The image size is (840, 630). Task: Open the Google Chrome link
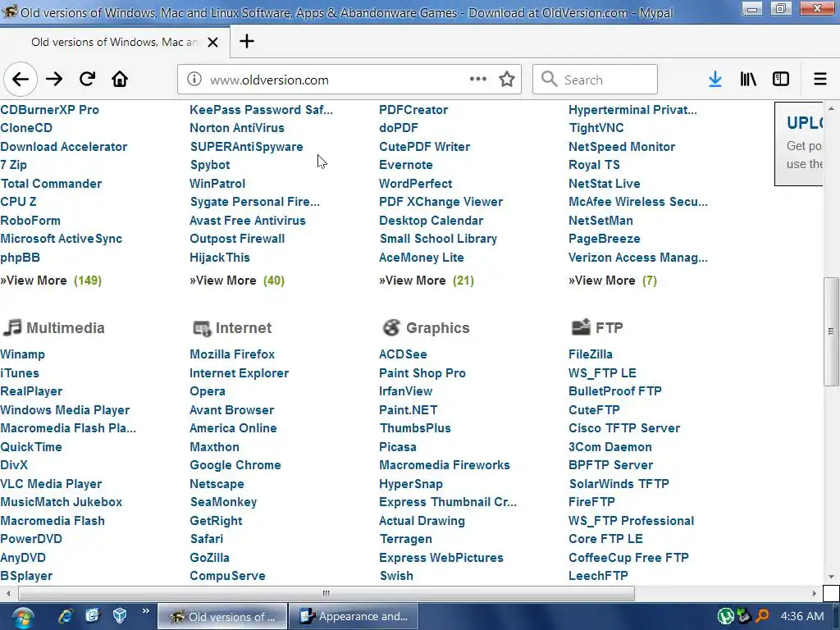point(235,465)
